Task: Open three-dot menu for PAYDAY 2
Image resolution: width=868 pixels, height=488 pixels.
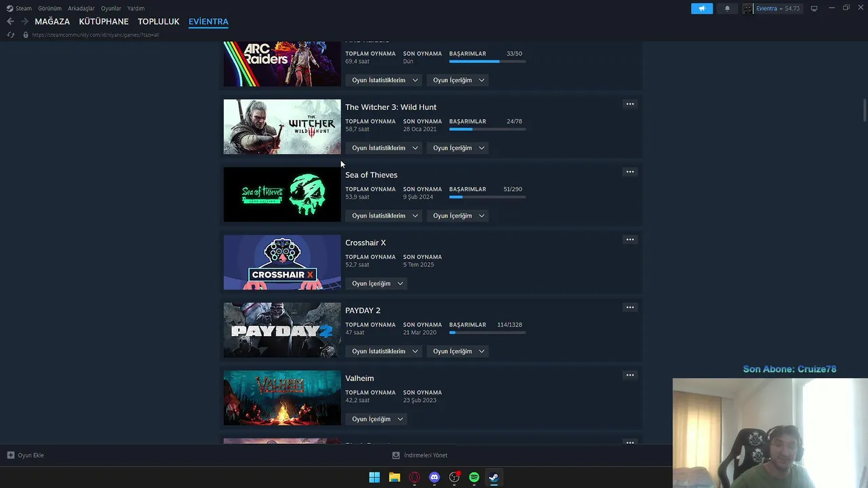Action: pos(630,308)
